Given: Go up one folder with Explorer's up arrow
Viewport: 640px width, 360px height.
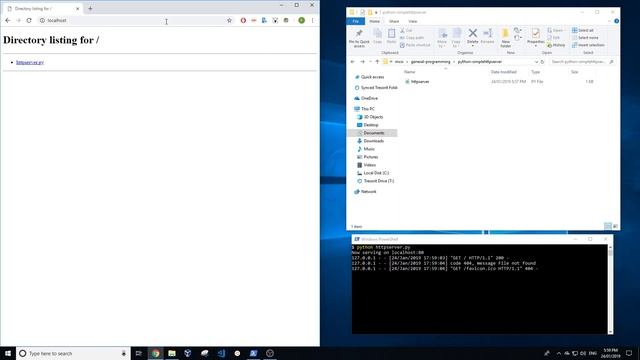Looking at the screenshot, I should pyautogui.click(x=377, y=62).
